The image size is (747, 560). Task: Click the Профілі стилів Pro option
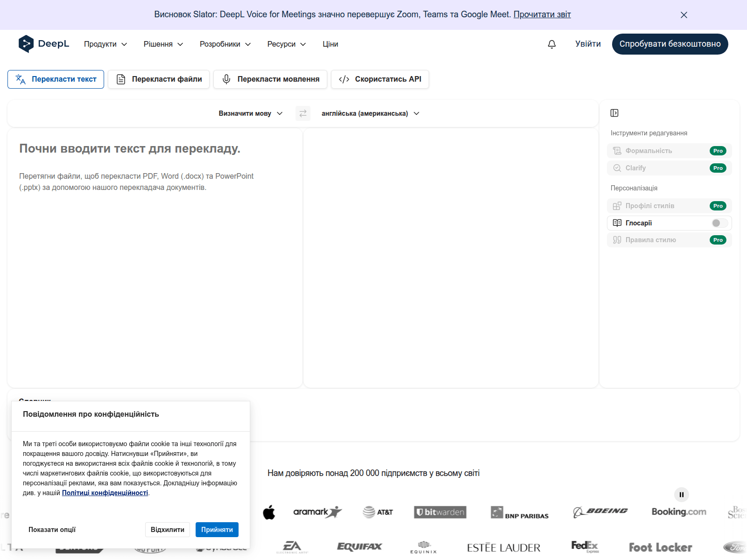669,206
